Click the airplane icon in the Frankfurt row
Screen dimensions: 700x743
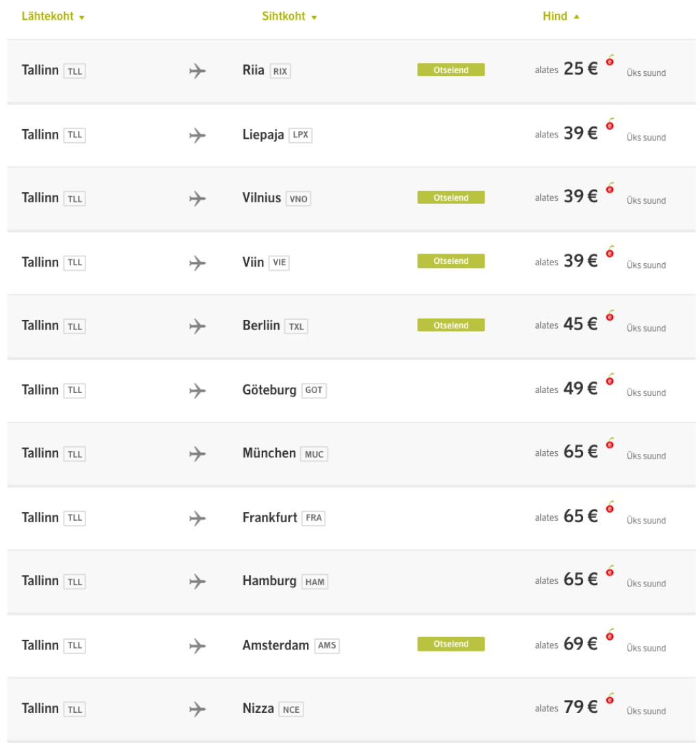(198, 518)
